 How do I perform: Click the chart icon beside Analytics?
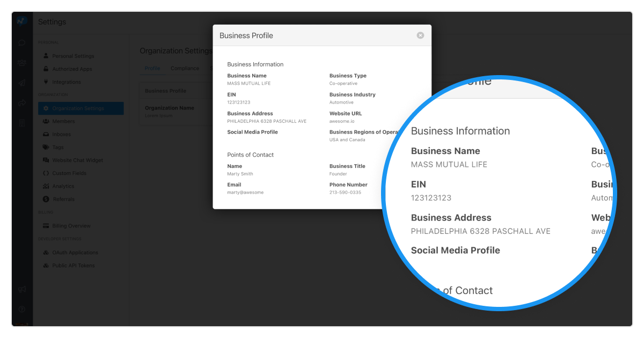(46, 186)
